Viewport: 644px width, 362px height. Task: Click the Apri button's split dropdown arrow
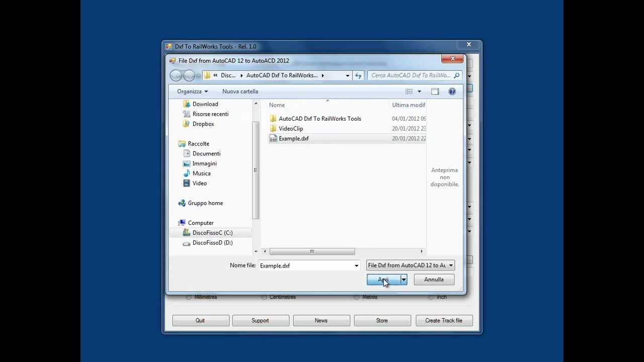coord(404,280)
